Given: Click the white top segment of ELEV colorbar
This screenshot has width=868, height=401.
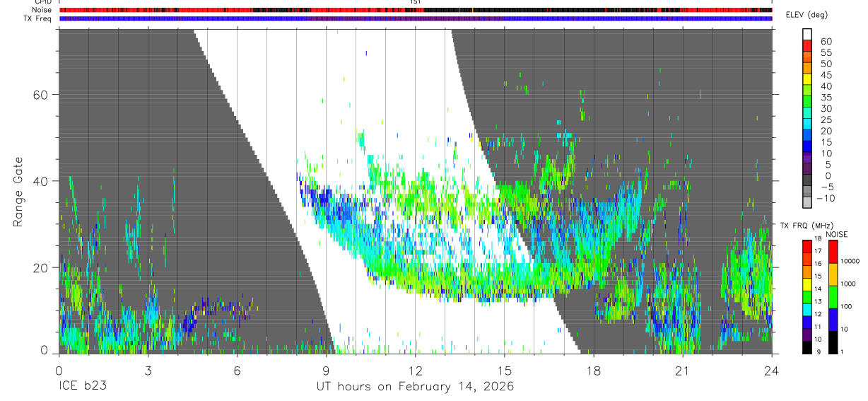Looking at the screenshot, I should coord(807,34).
